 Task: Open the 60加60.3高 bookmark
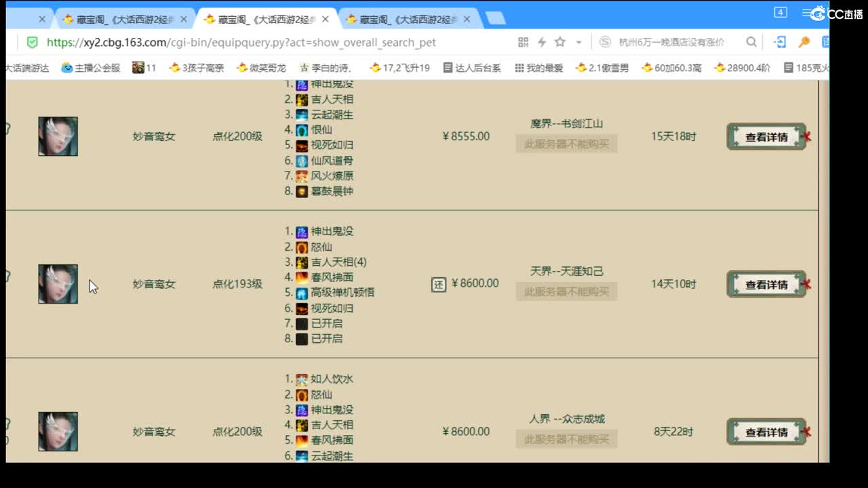point(671,68)
